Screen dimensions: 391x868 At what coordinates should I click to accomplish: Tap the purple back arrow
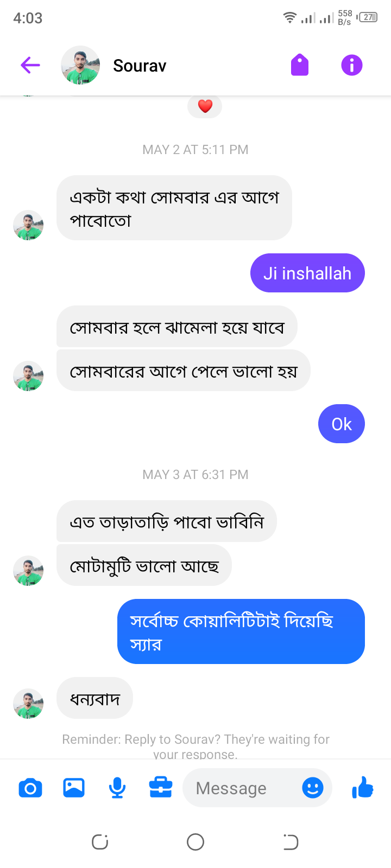(x=30, y=66)
